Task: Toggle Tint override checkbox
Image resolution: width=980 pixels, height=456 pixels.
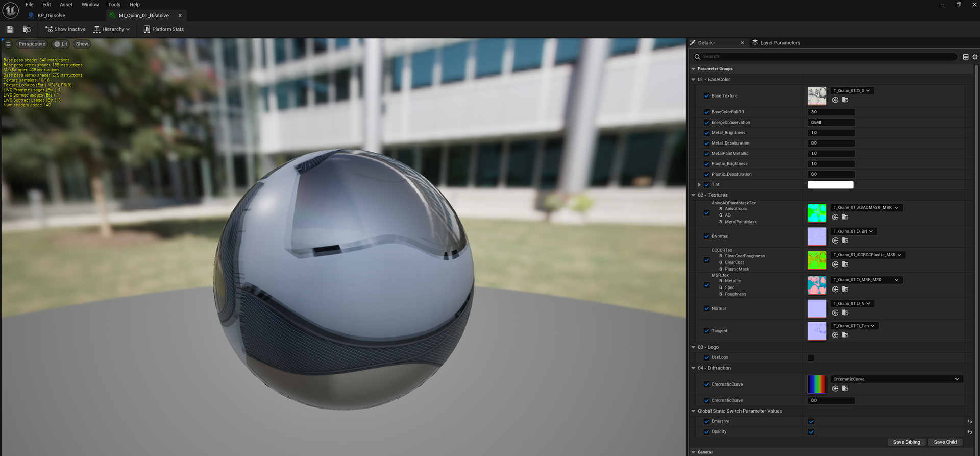Action: point(707,185)
